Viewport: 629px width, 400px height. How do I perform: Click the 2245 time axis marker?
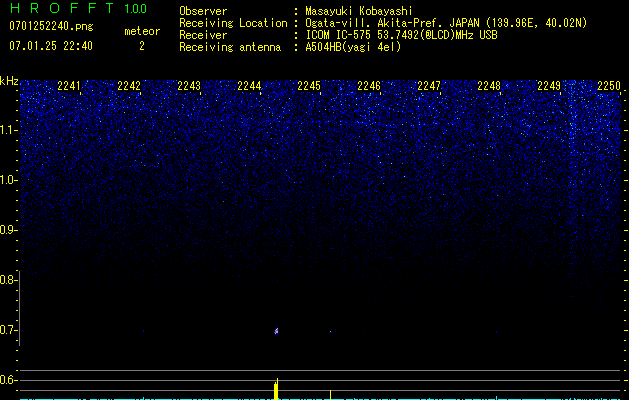point(309,86)
